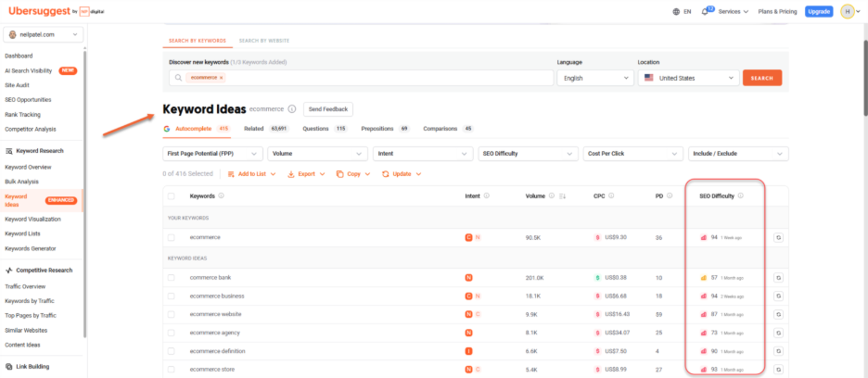The image size is (868, 378).
Task: Refresh the commerce bank row
Action: 778,278
